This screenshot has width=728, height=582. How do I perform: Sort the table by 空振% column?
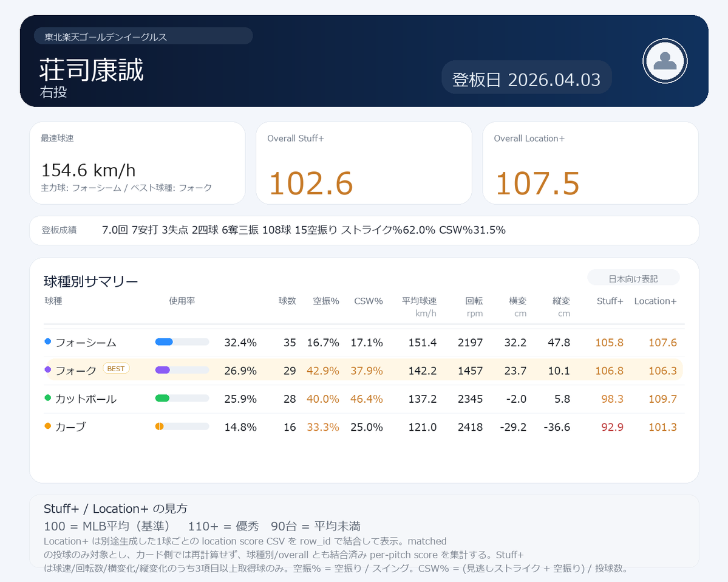pos(325,301)
